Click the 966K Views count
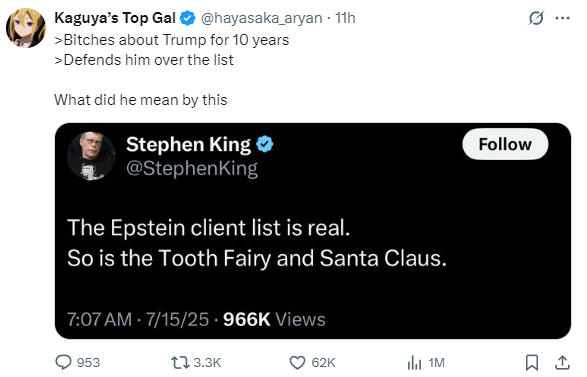Screen dimensions: 587x377 pyautogui.click(x=274, y=319)
